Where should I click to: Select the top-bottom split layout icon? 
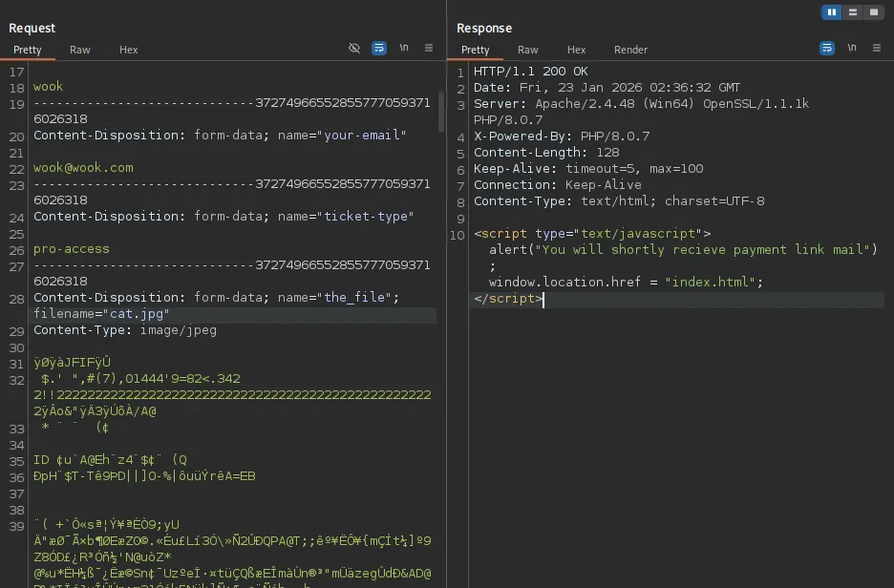click(853, 12)
